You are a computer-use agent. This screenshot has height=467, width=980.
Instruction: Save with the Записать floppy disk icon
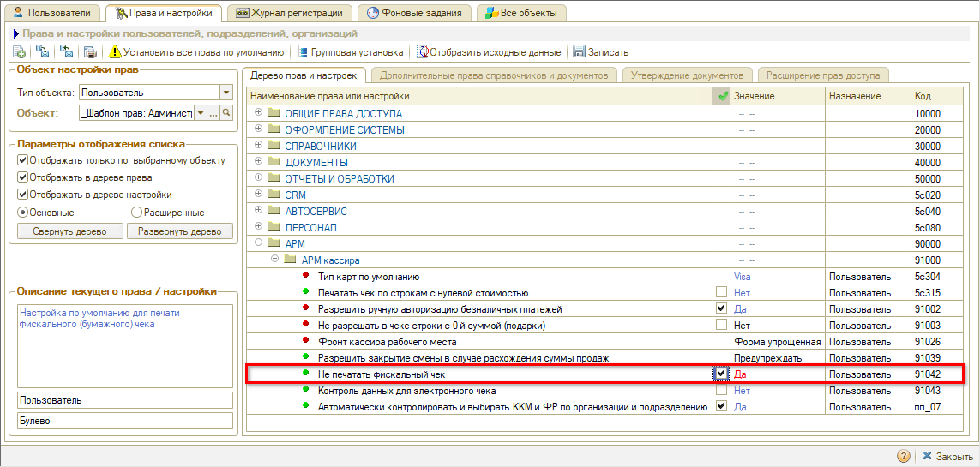579,52
